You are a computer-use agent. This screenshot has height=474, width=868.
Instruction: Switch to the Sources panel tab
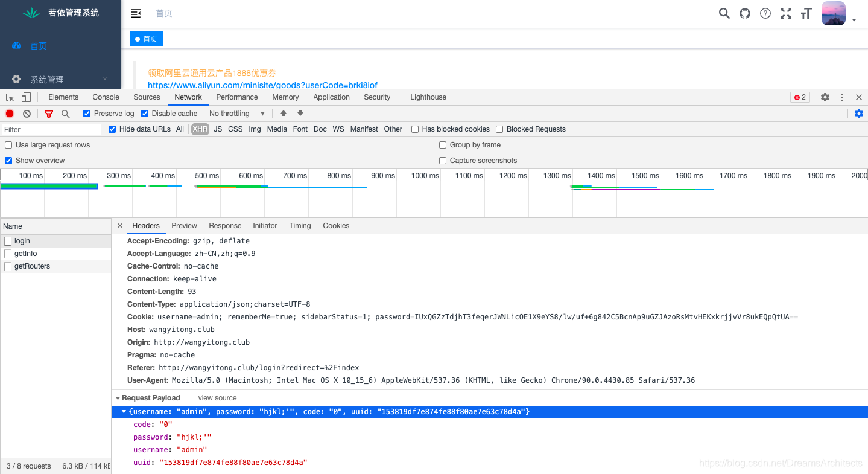[x=147, y=97]
